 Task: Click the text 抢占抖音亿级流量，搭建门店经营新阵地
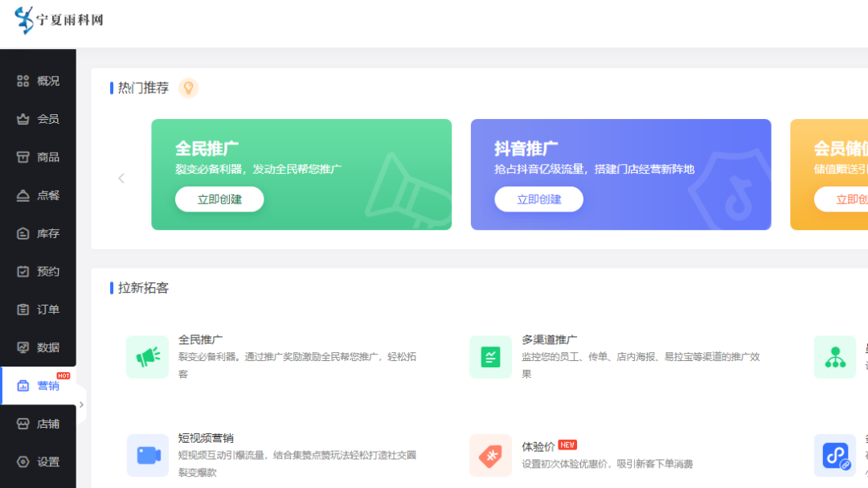coord(594,169)
